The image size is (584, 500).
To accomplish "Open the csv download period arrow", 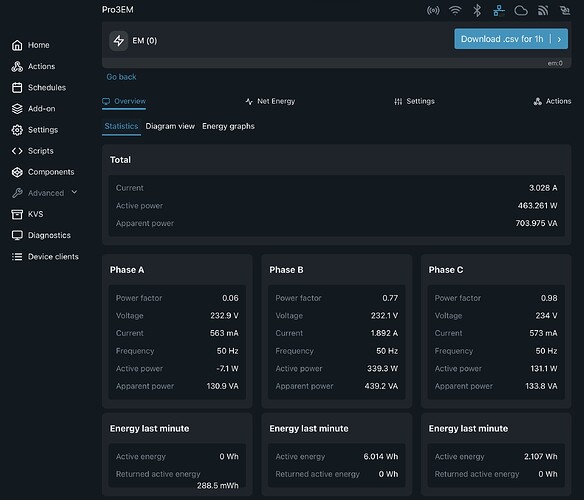I will coord(559,39).
